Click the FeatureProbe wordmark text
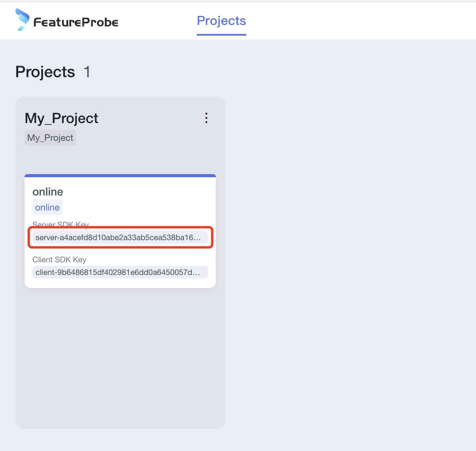476x451 pixels. click(x=76, y=22)
